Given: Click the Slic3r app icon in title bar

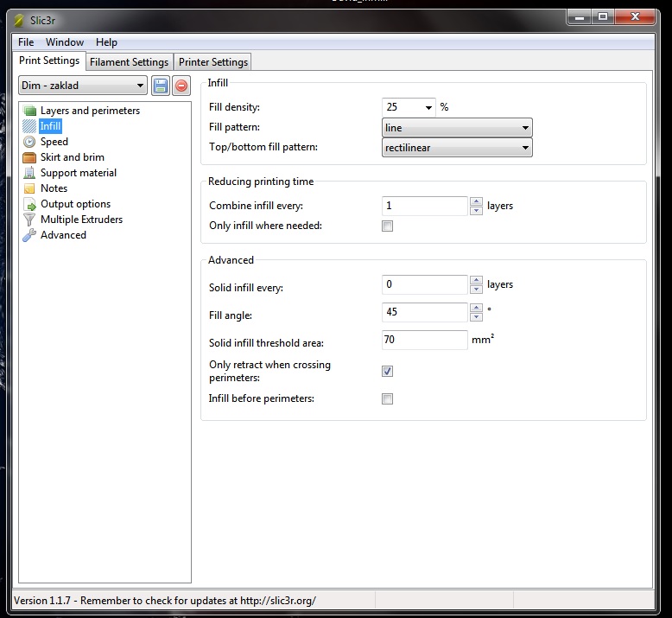Looking at the screenshot, I should pyautogui.click(x=19, y=20).
